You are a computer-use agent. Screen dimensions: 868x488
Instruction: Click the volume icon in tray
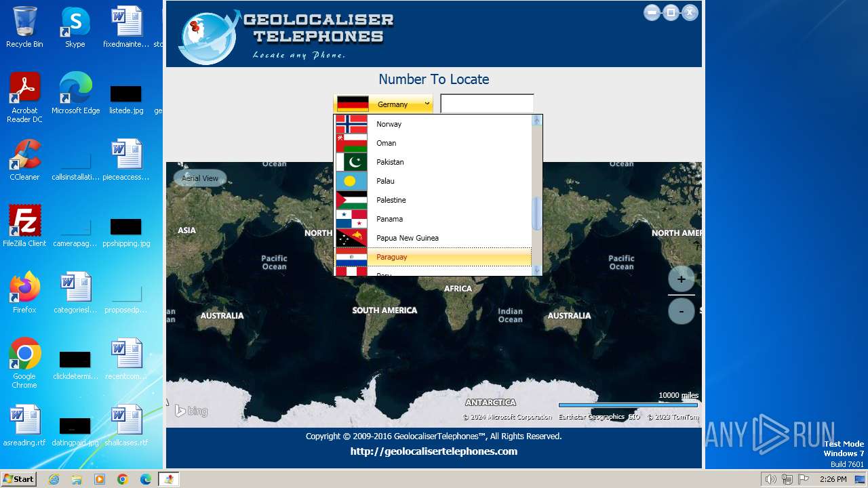coord(770,479)
